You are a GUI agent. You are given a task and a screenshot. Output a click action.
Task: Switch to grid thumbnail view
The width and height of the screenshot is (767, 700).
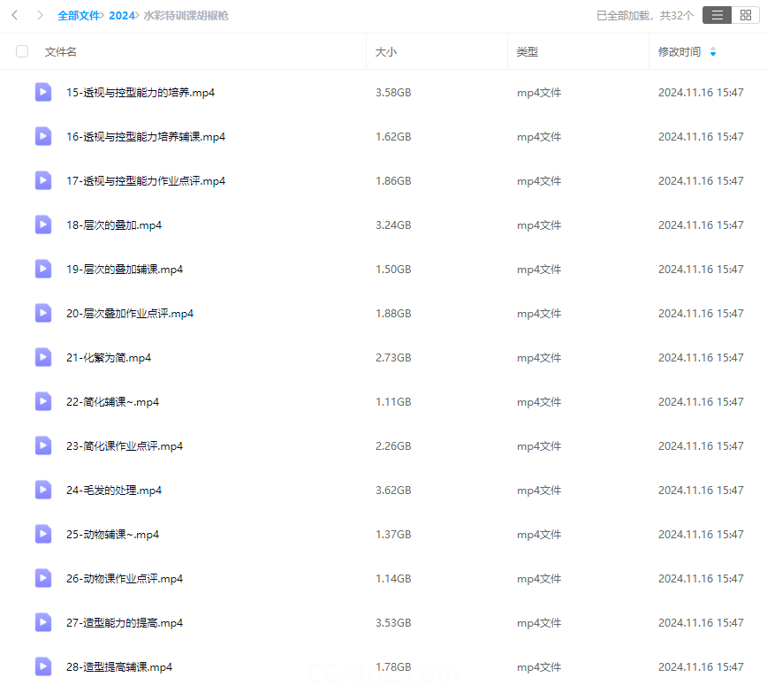pyautogui.click(x=745, y=15)
